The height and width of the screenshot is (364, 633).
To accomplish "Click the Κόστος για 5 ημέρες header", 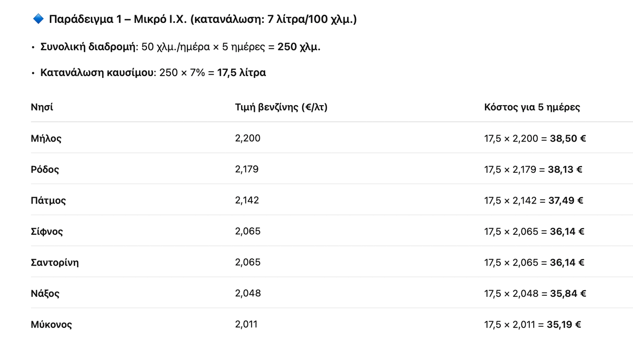I will [x=532, y=107].
